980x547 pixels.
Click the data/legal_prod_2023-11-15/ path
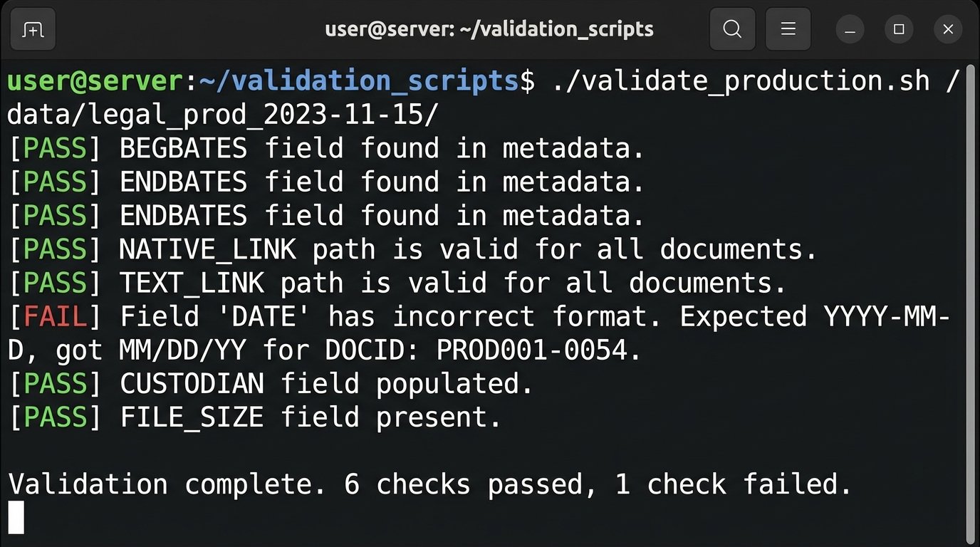[x=223, y=115]
